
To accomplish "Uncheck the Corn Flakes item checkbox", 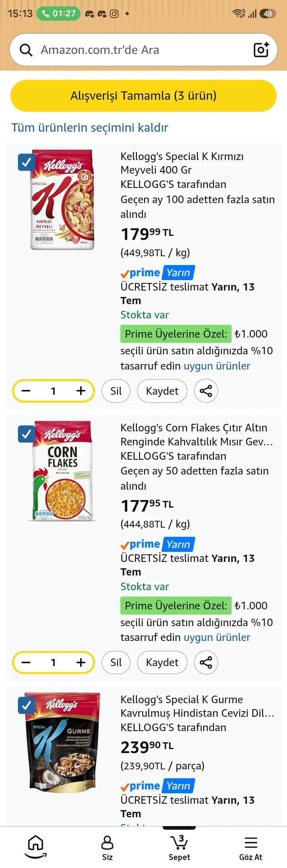I will (26, 434).
